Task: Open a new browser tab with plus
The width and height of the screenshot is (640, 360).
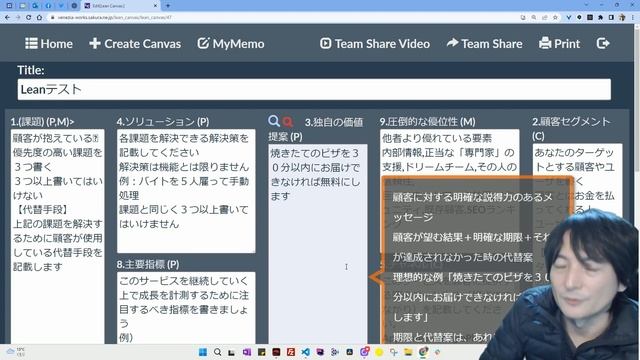Action: (168, 6)
